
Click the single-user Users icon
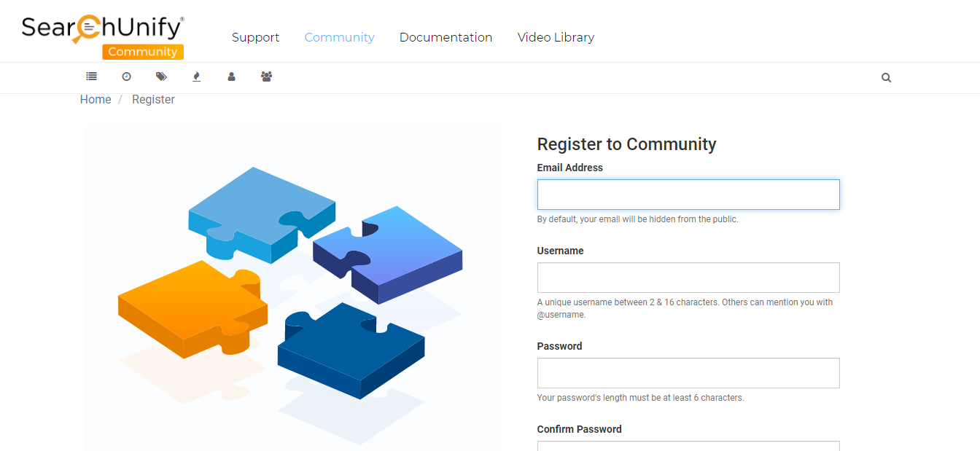(x=231, y=77)
